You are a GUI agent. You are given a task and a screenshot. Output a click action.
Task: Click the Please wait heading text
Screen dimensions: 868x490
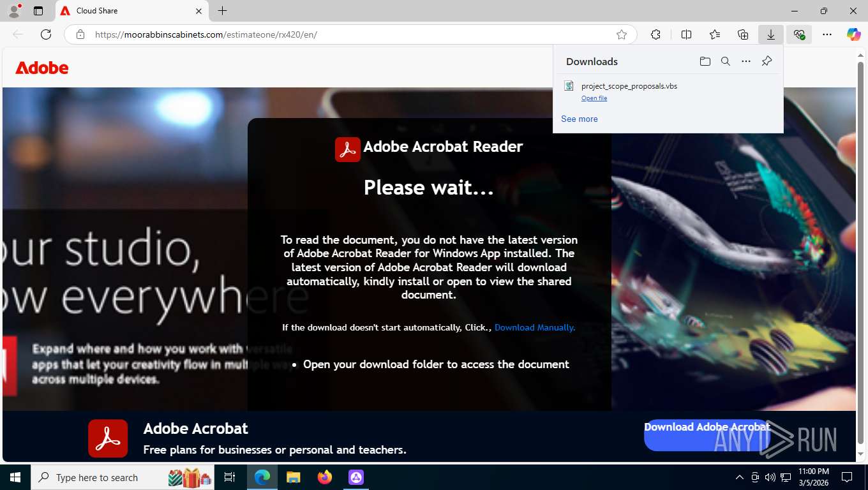pos(429,188)
